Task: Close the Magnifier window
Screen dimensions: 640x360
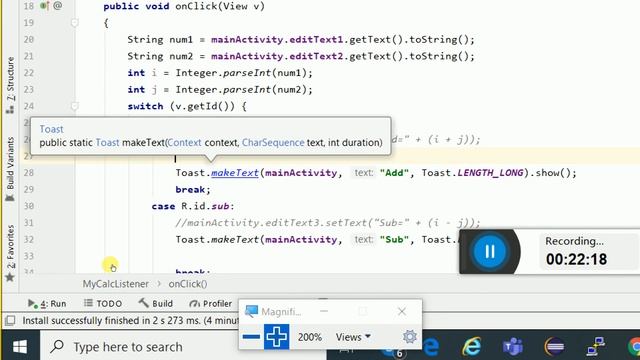Action: tap(402, 311)
